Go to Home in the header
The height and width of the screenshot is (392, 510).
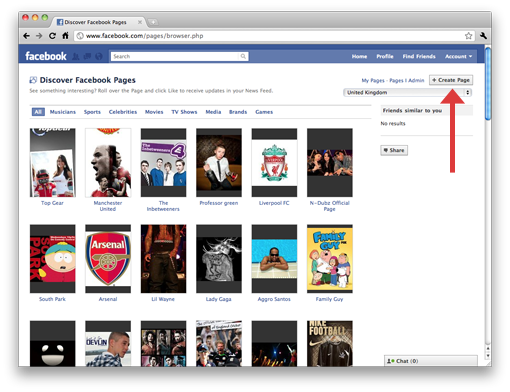(359, 56)
